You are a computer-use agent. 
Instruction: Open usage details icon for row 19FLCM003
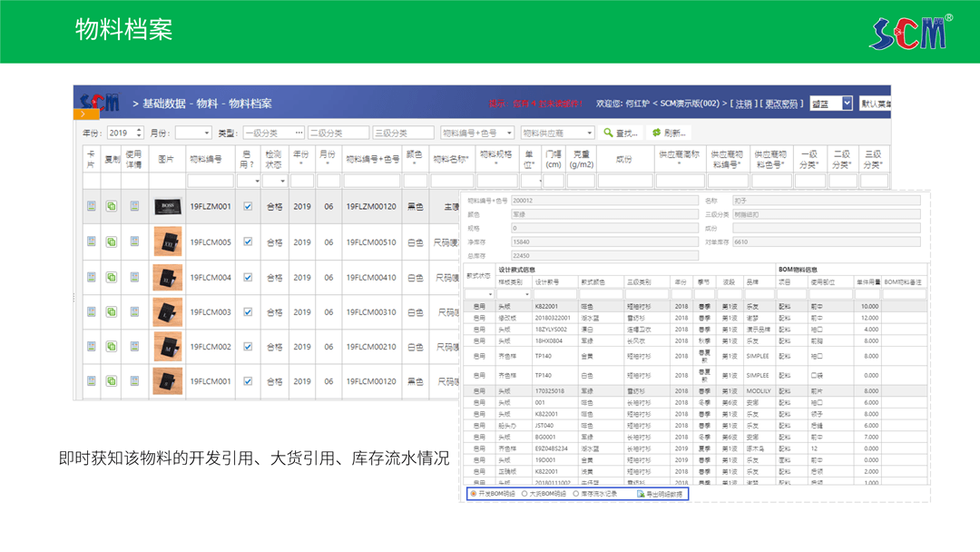134,311
